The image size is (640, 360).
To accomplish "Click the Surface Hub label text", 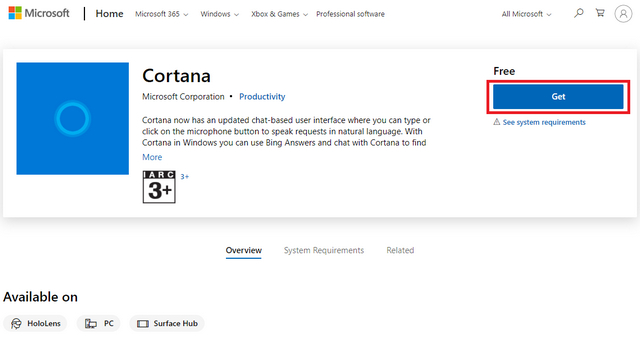I will tap(176, 323).
